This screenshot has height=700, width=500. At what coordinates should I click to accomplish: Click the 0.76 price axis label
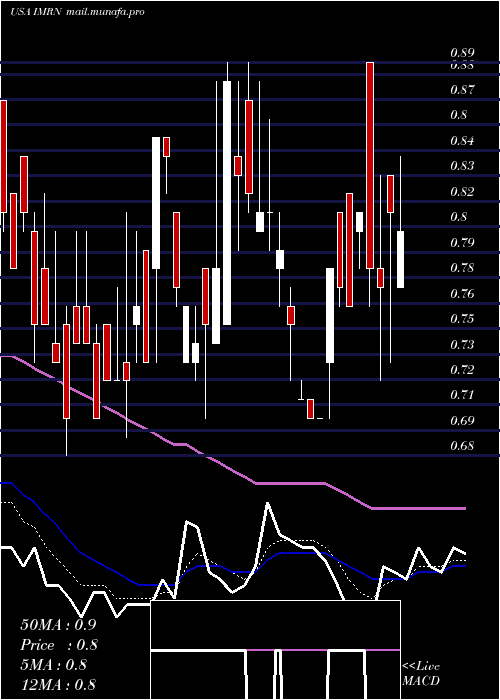pos(462,294)
